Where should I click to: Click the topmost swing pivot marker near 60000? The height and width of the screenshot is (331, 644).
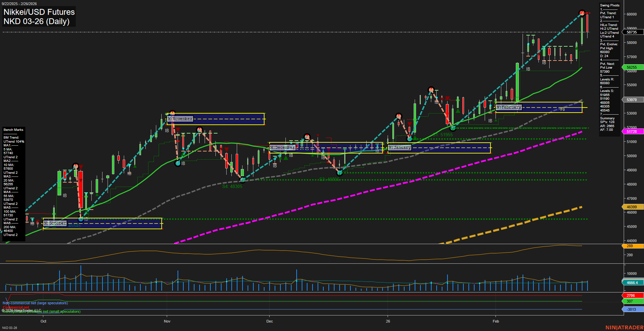click(x=582, y=13)
